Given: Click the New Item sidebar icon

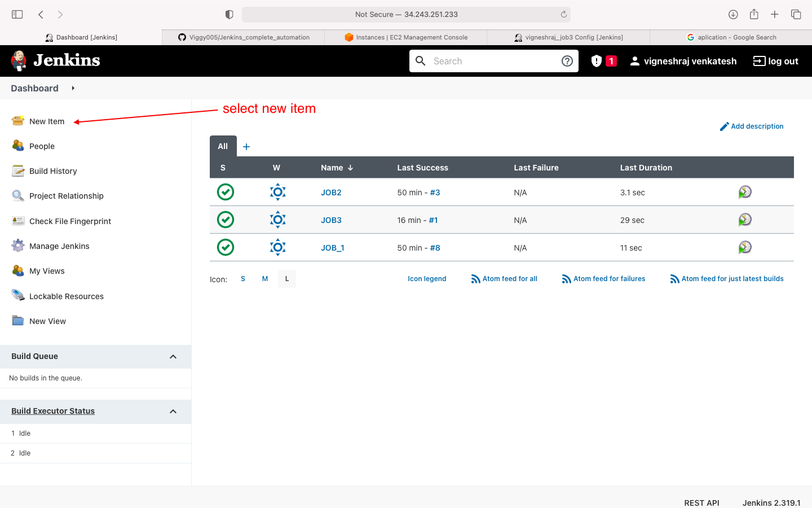Looking at the screenshot, I should [18, 121].
